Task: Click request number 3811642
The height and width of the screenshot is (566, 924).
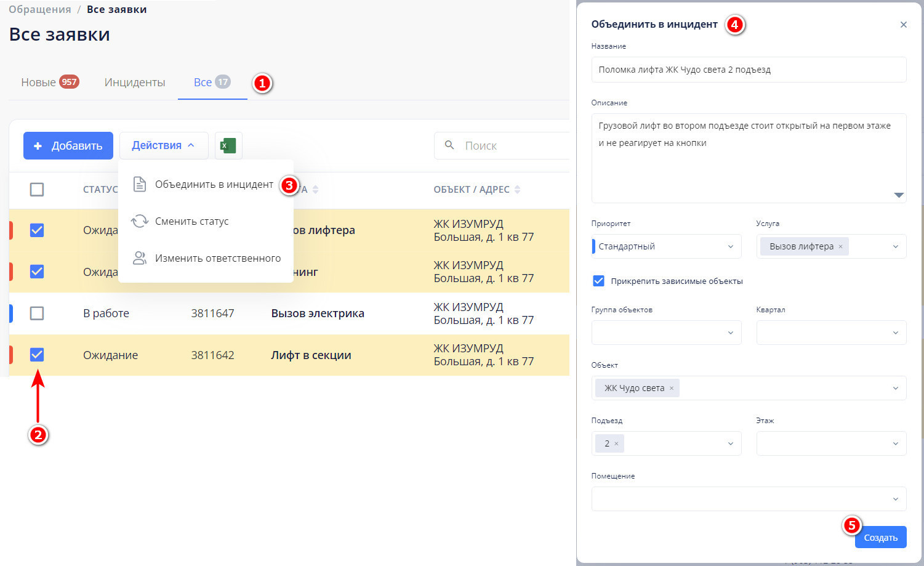Action: 212,355
